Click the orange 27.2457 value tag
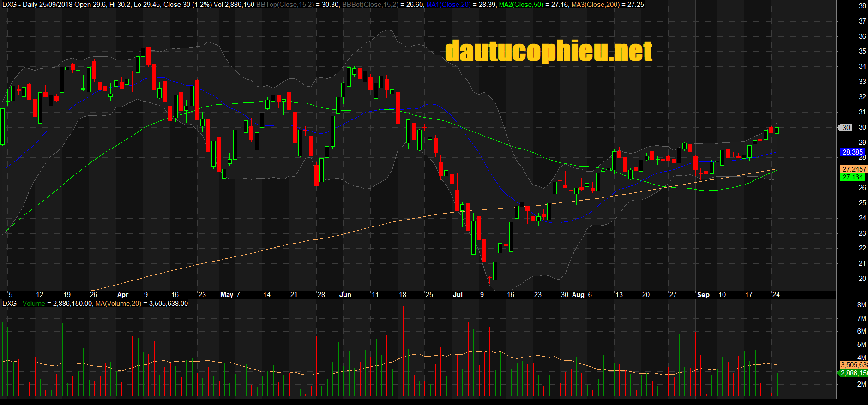The width and height of the screenshot is (868, 405). [854, 169]
